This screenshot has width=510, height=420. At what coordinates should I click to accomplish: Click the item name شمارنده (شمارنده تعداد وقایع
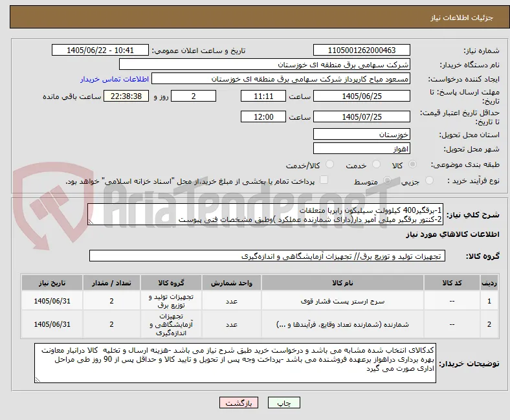tap(342, 324)
